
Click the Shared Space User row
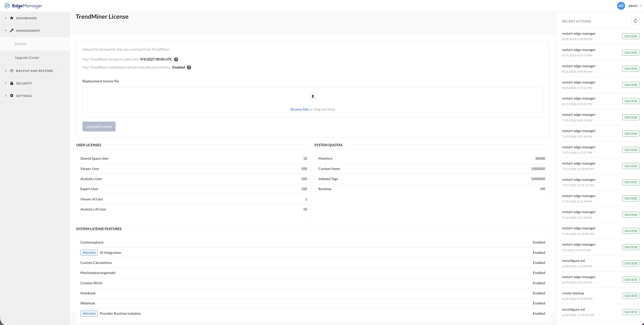point(193,159)
